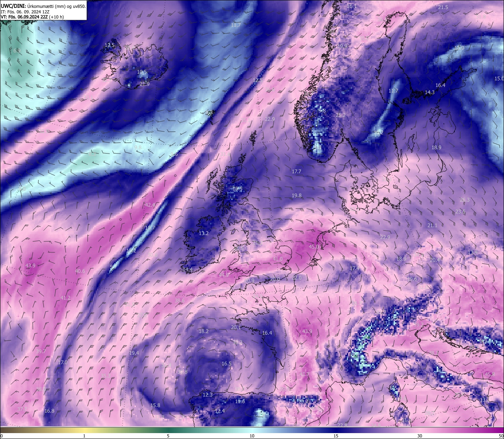Click the 17.0 value in the lower-left Atlantic
Viewport: 504px width, 439px height.
pyautogui.click(x=63, y=362)
